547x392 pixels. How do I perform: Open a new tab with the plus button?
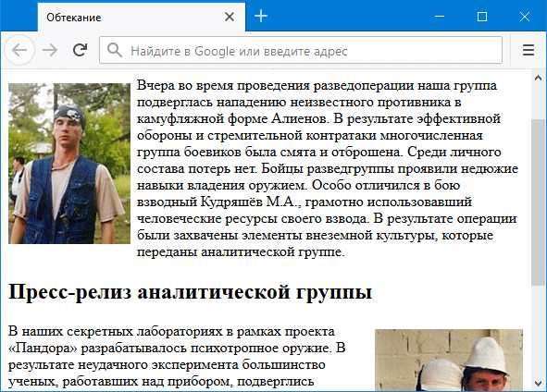pos(261,17)
